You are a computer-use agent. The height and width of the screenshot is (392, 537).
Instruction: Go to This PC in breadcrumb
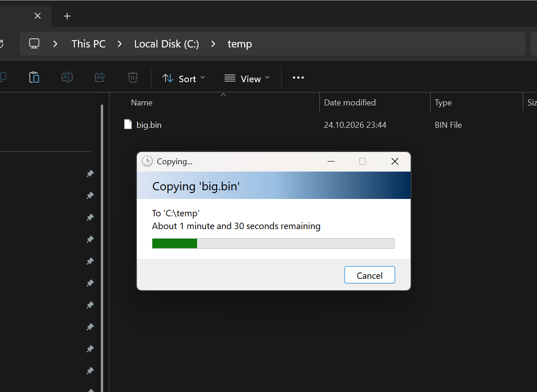(x=89, y=44)
